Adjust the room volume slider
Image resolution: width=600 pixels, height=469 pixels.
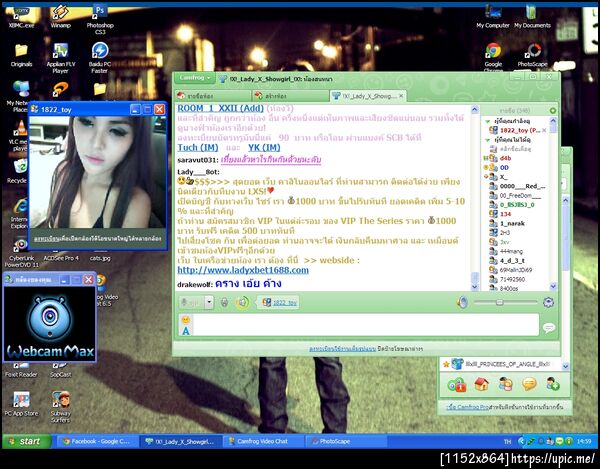point(499,302)
